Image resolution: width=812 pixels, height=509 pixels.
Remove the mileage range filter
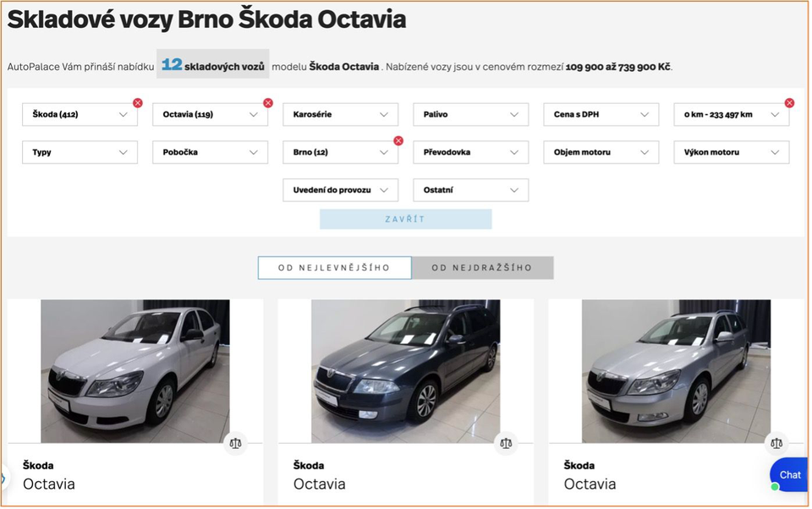pyautogui.click(x=789, y=103)
